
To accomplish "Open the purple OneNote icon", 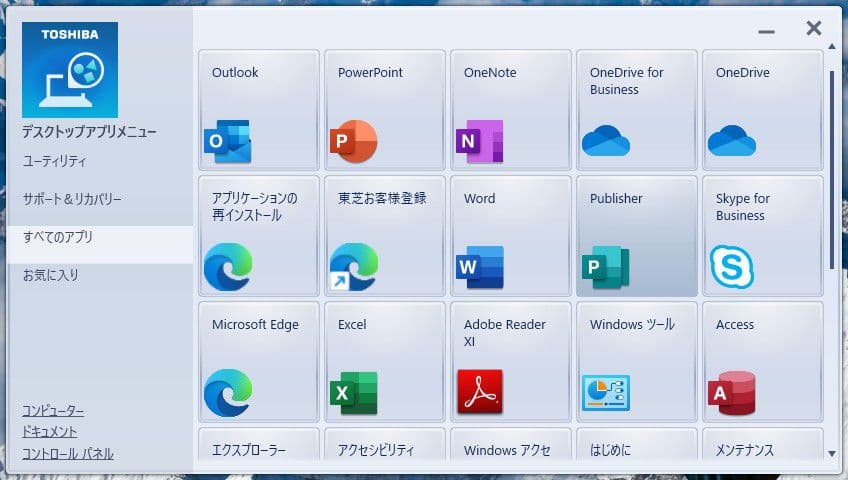I will click(x=480, y=141).
